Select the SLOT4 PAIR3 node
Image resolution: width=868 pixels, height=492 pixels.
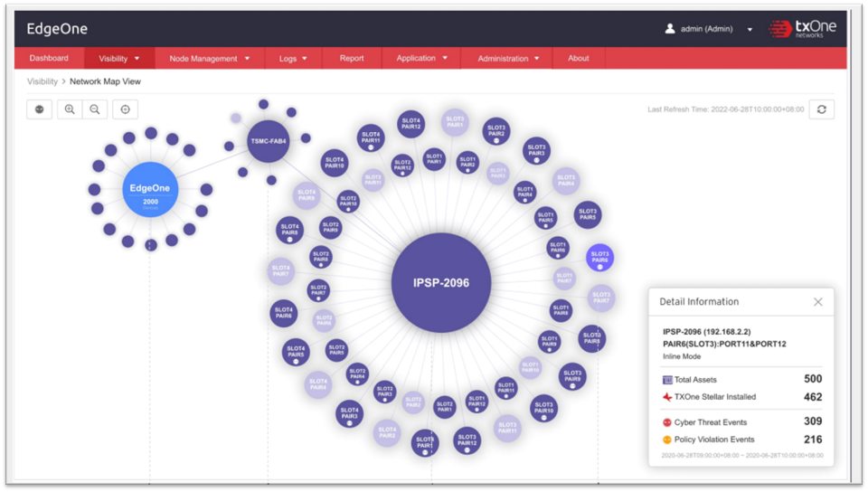click(x=349, y=413)
